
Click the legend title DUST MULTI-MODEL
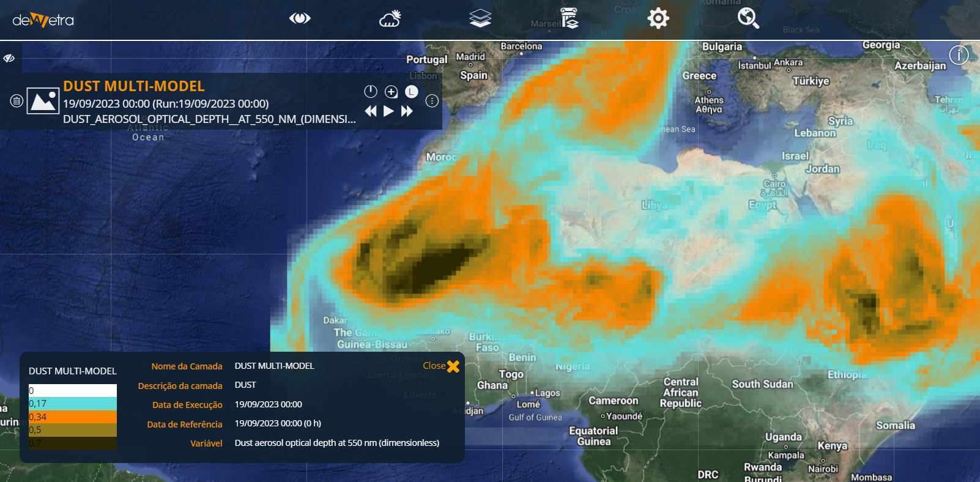tap(73, 371)
